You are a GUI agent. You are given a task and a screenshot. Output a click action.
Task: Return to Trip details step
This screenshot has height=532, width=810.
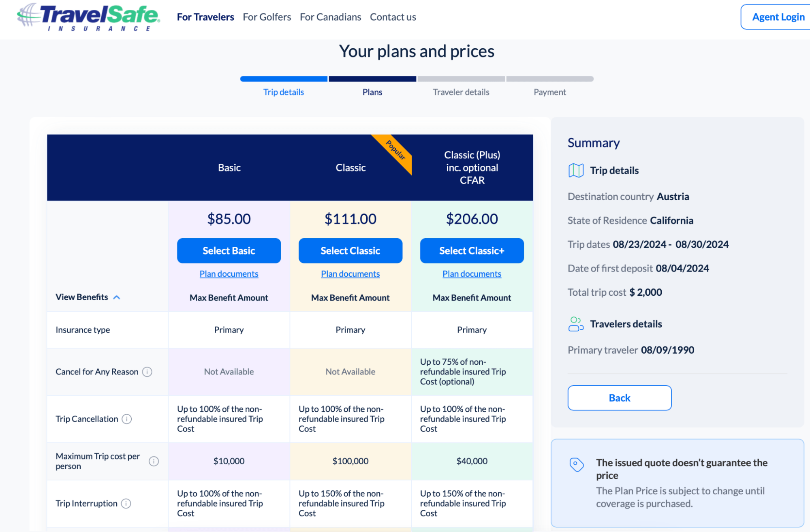283,92
